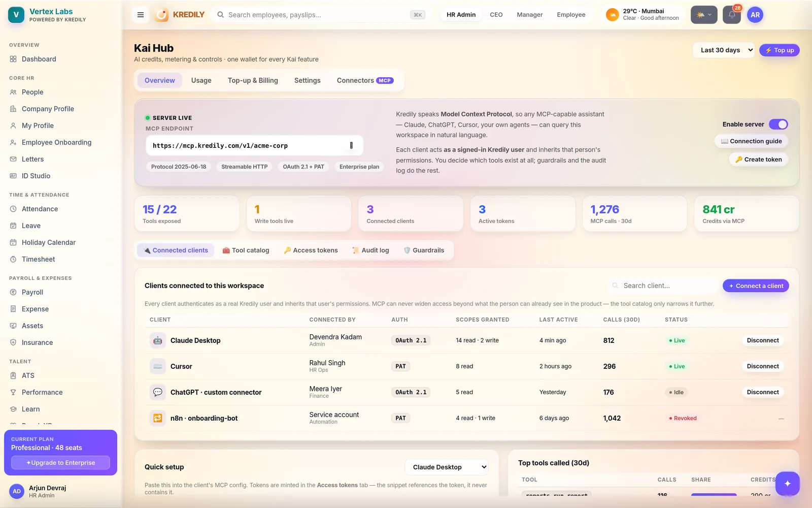Open Dashboard from sidebar

[x=61, y=59]
